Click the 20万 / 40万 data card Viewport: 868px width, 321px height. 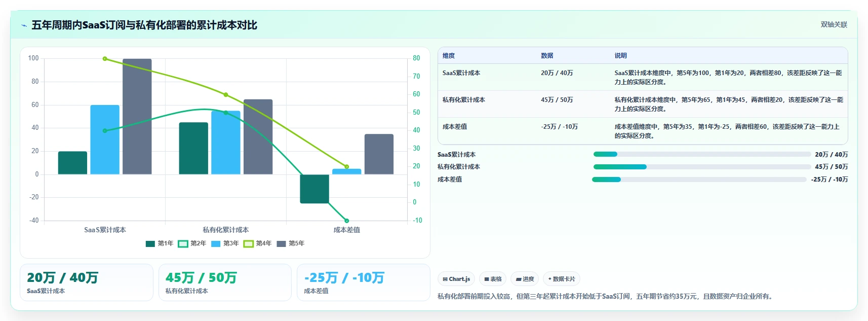pyautogui.click(x=87, y=282)
